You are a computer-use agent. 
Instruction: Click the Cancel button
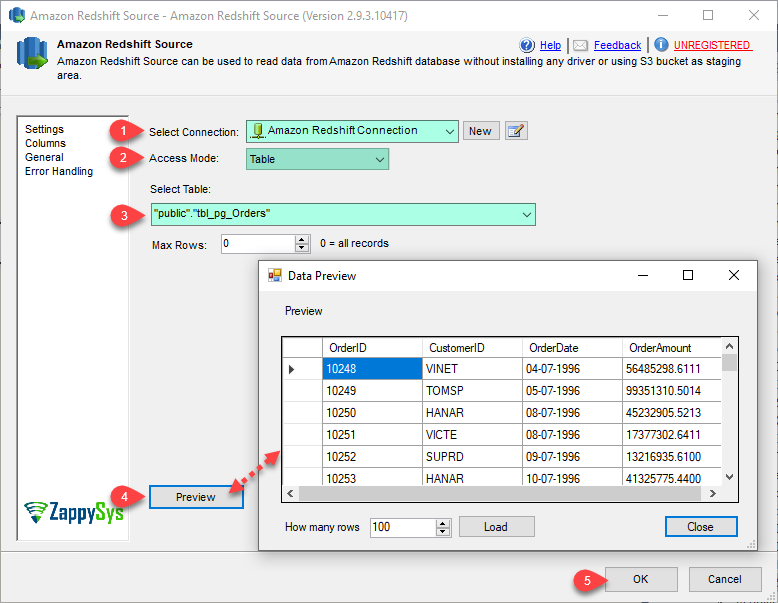click(x=725, y=579)
